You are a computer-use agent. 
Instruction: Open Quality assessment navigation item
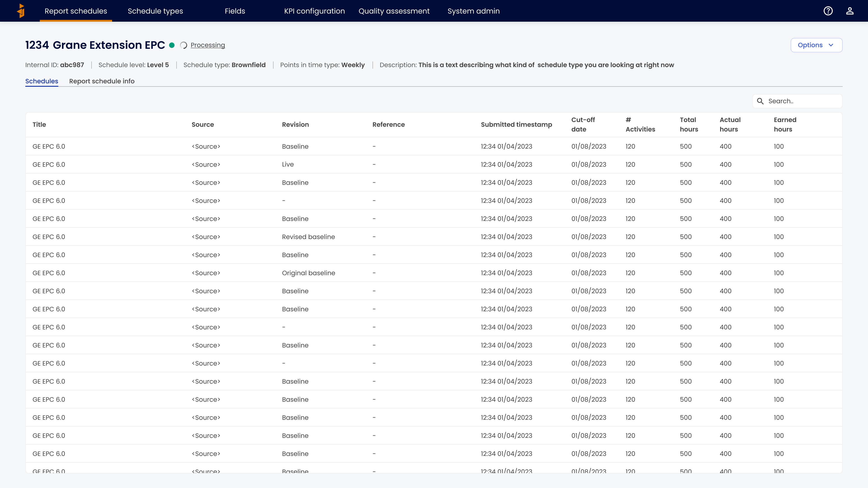click(394, 11)
